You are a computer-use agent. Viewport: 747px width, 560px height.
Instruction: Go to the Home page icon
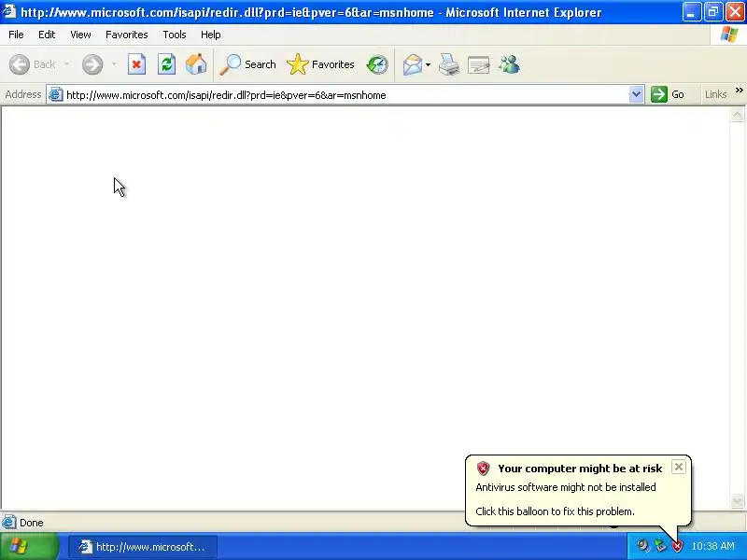196,64
